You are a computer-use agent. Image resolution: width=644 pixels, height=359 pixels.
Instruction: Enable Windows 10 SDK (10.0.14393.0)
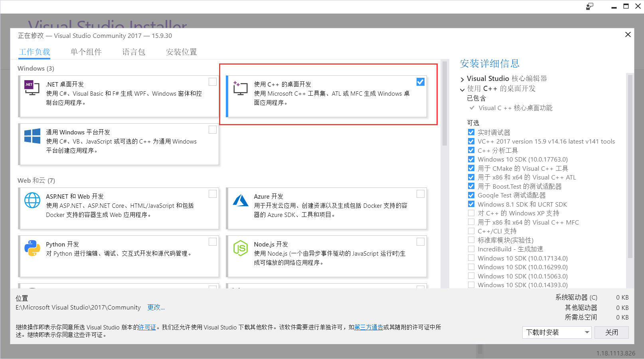coord(471,285)
